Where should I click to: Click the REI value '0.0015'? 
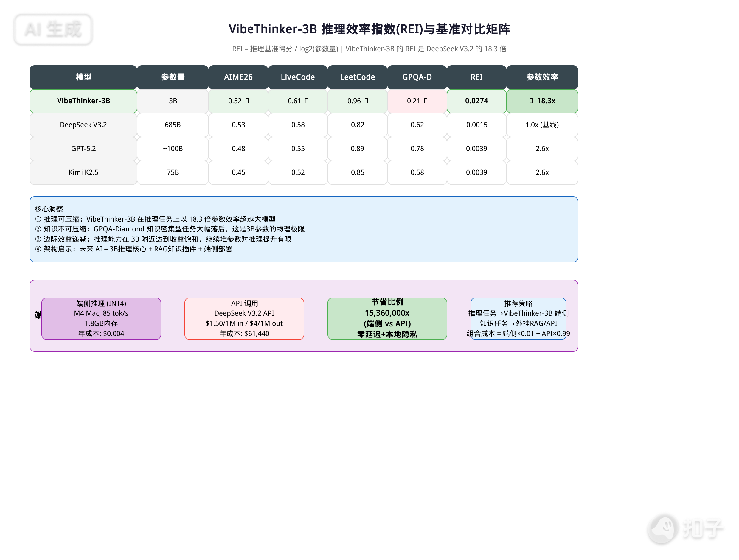point(477,125)
